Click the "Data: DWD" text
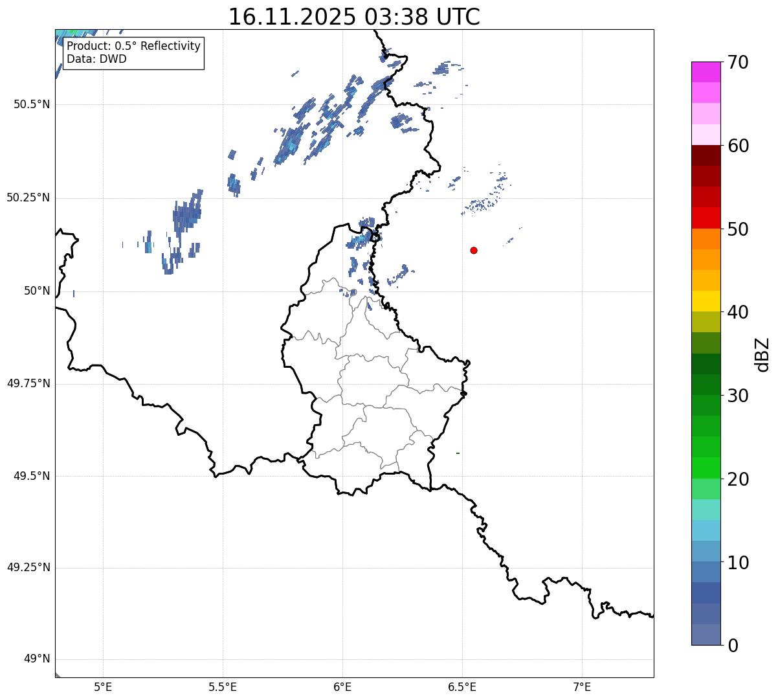Image resolution: width=778 pixels, height=700 pixels. pyautogui.click(x=96, y=59)
